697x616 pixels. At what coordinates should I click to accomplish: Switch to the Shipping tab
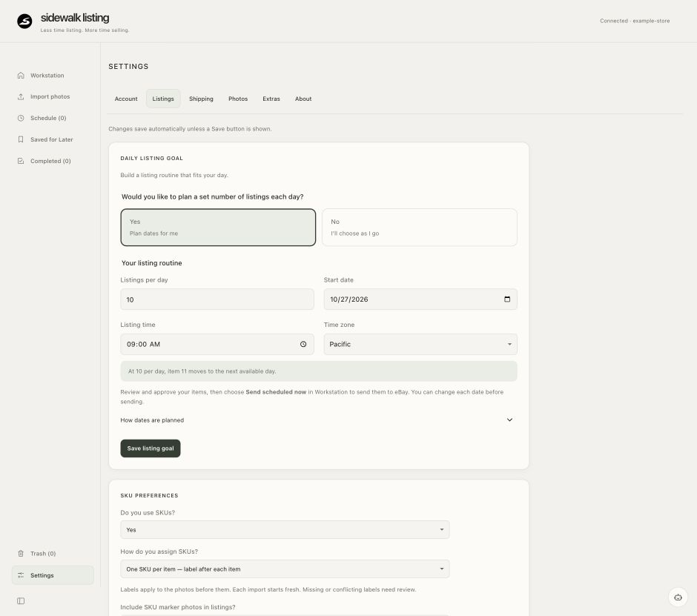click(x=201, y=99)
